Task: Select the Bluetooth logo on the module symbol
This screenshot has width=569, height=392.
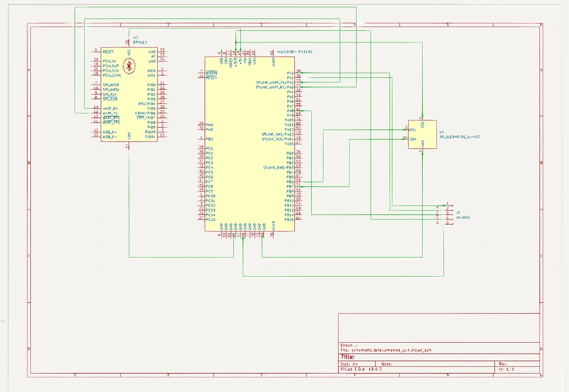Action: (x=129, y=66)
